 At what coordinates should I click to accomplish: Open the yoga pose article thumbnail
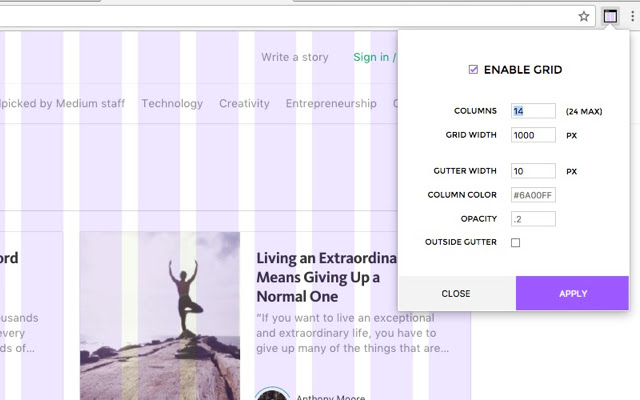(160, 316)
